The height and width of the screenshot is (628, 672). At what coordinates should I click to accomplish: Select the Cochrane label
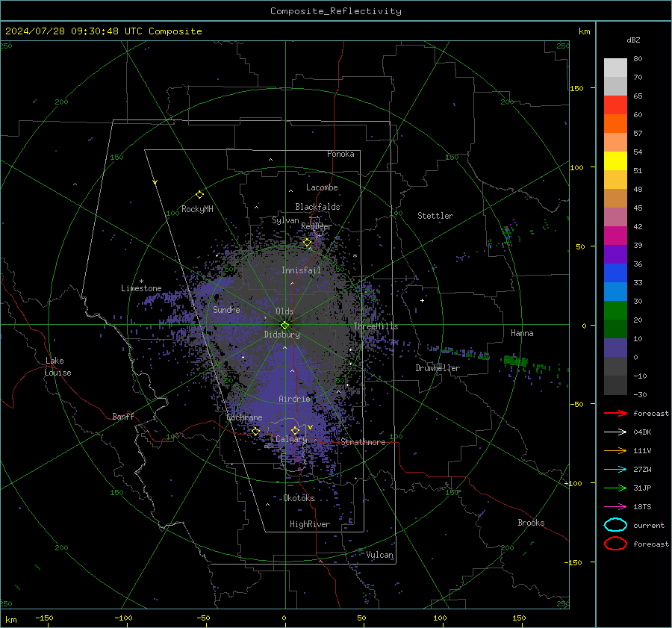[x=244, y=417]
